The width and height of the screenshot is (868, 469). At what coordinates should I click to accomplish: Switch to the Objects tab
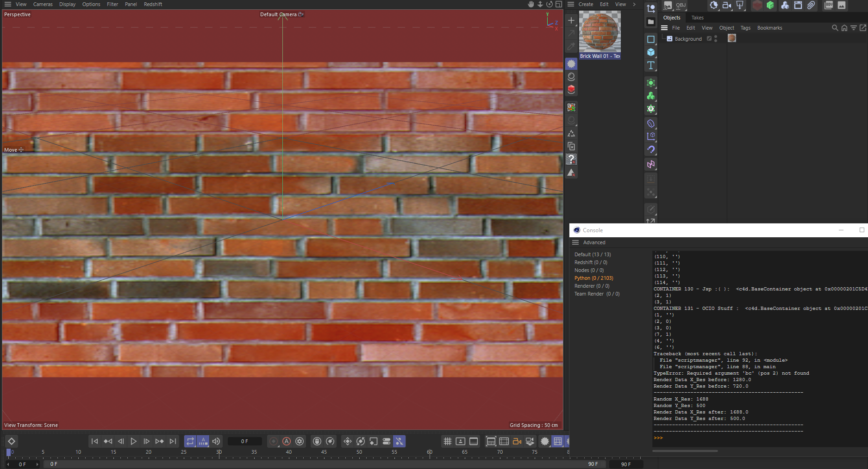[x=672, y=18]
